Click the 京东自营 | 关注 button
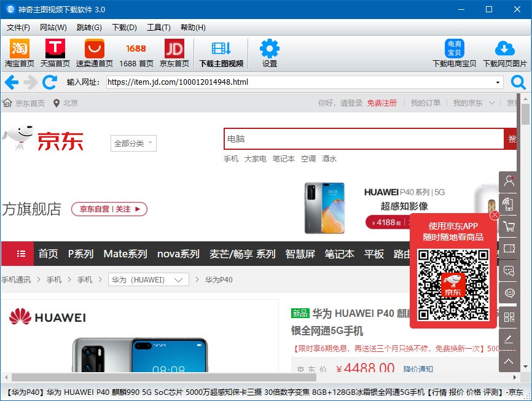Image resolution: width=532 pixels, height=401 pixels. pos(109,209)
